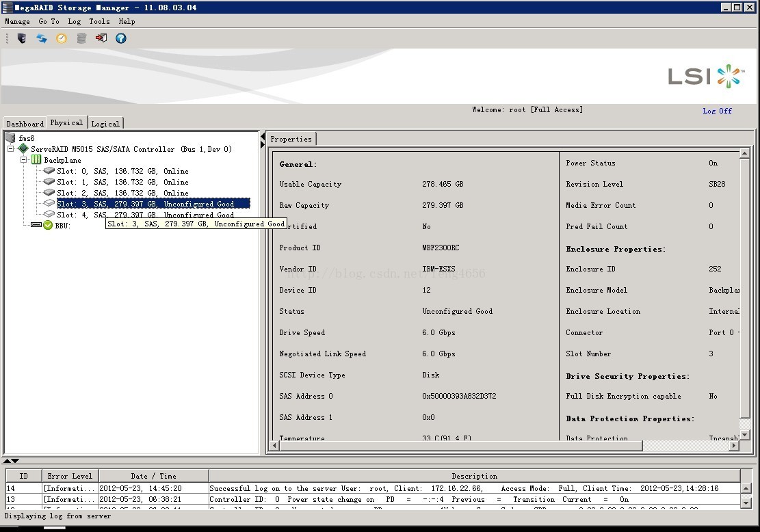
Task: Click the drive icon for Slot 0
Action: tap(49, 170)
